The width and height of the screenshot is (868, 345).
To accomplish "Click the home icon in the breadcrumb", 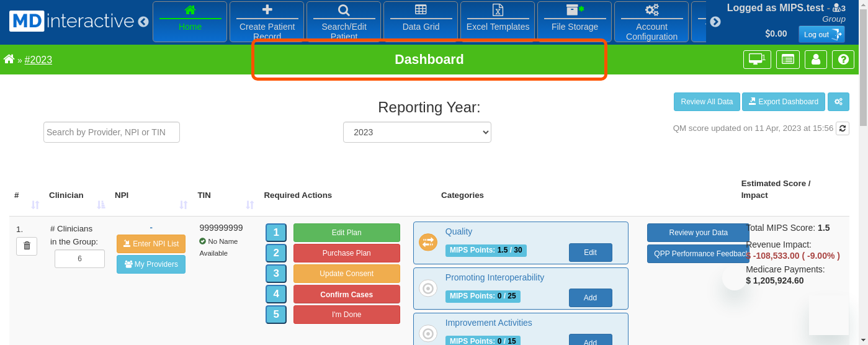I will point(9,60).
